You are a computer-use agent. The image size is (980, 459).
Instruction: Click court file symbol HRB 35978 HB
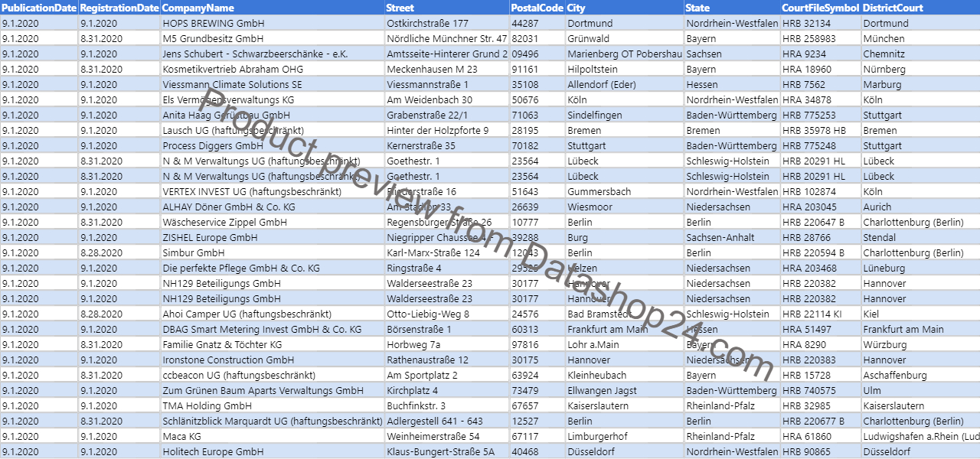[821, 130]
